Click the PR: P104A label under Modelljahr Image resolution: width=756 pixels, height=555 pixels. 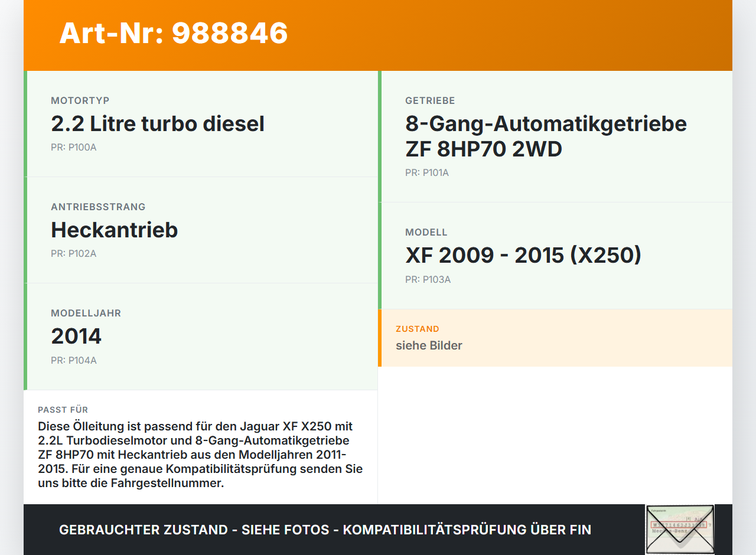pyautogui.click(x=73, y=360)
